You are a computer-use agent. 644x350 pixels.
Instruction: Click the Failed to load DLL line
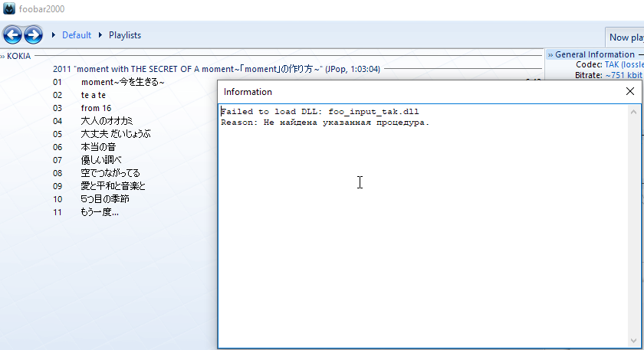coord(320,112)
